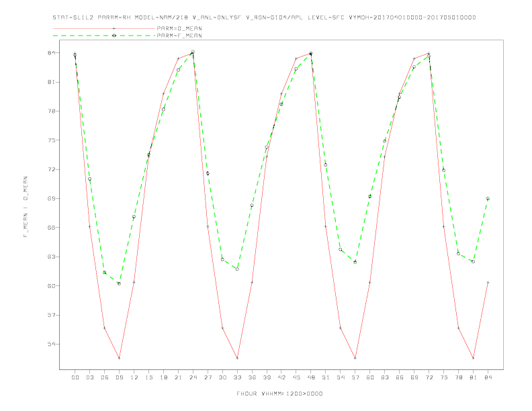Select red O_MEAN plus marker at hour 81

[474, 358]
